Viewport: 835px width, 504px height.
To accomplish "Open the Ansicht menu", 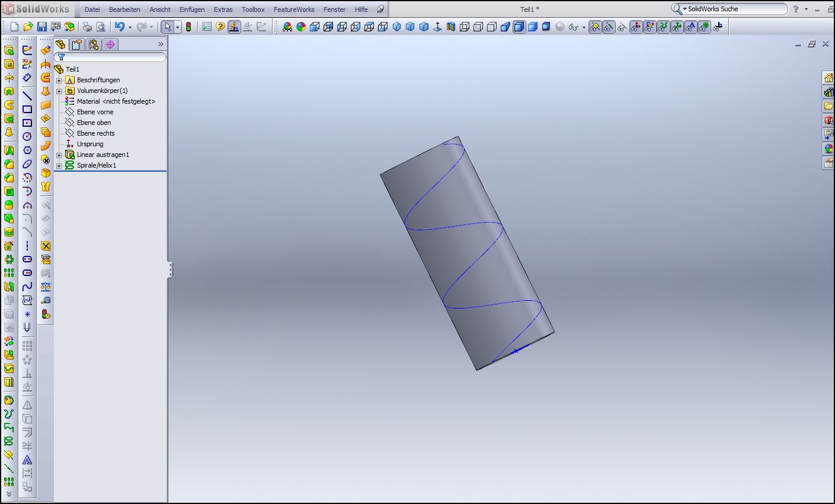I will click(160, 9).
